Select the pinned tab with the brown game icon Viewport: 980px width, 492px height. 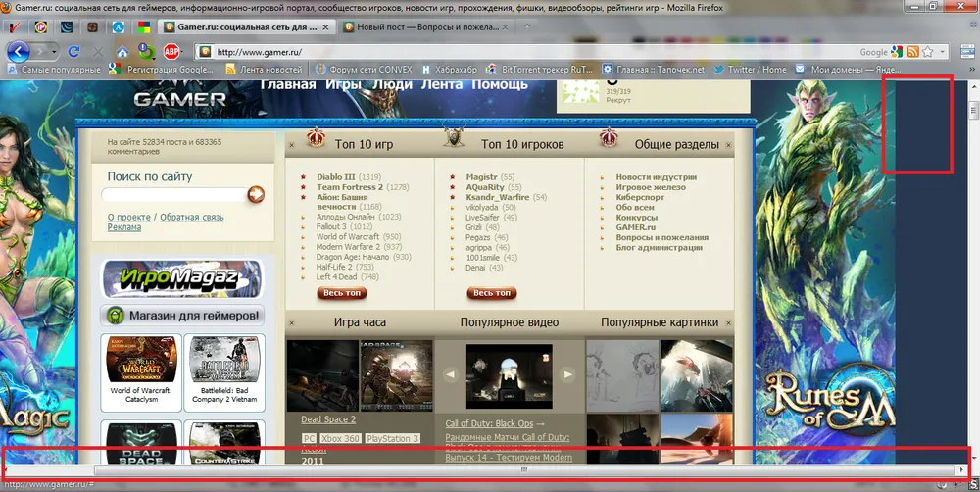[92, 26]
